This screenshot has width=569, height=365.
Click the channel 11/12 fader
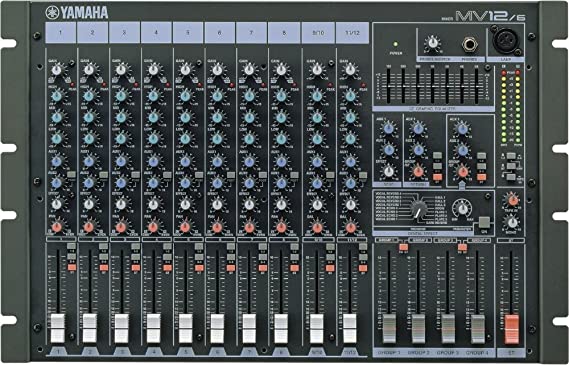(x=350, y=328)
